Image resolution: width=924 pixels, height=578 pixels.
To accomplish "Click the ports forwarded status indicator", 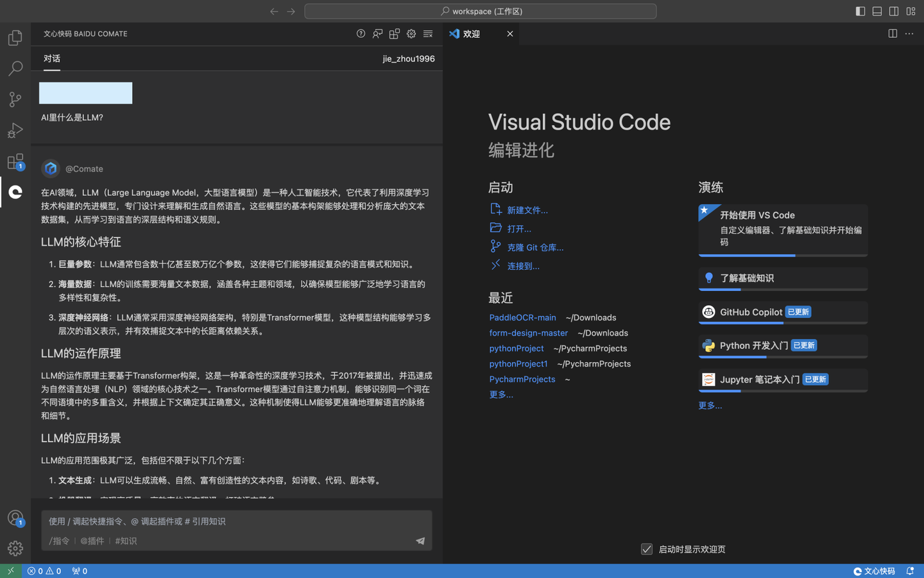I will point(80,571).
